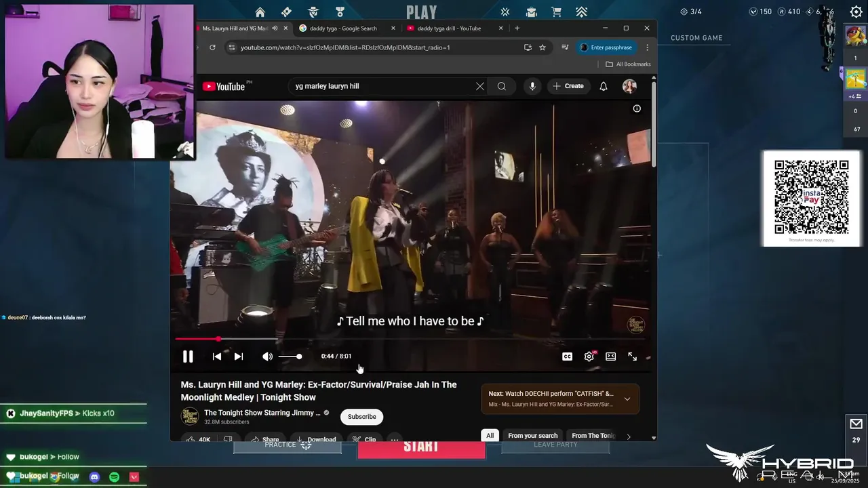Expand the Next up mix panel
This screenshot has width=868, height=488.
pyautogui.click(x=627, y=399)
